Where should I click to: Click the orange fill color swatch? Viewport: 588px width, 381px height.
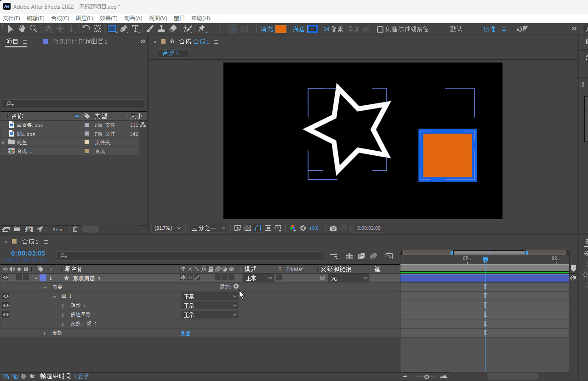tap(280, 29)
